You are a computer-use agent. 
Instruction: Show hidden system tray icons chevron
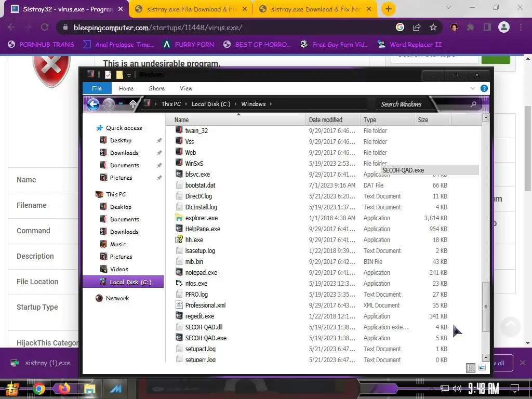tap(432, 389)
